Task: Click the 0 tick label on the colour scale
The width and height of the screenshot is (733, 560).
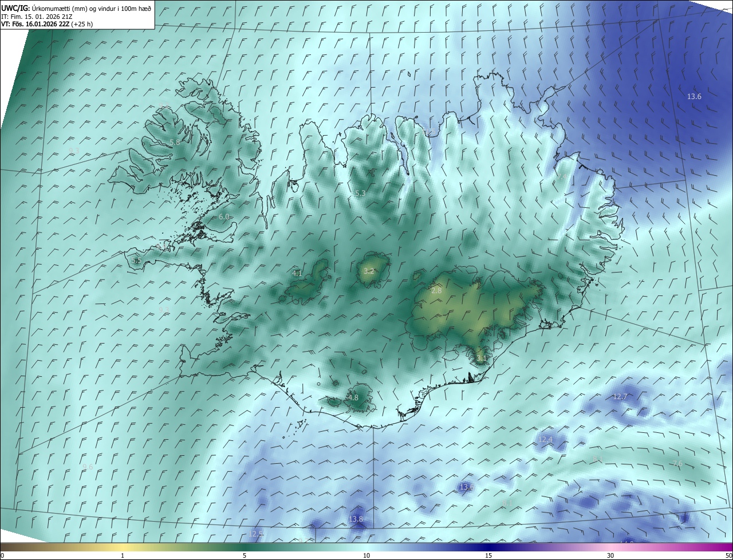Action: 2,555
